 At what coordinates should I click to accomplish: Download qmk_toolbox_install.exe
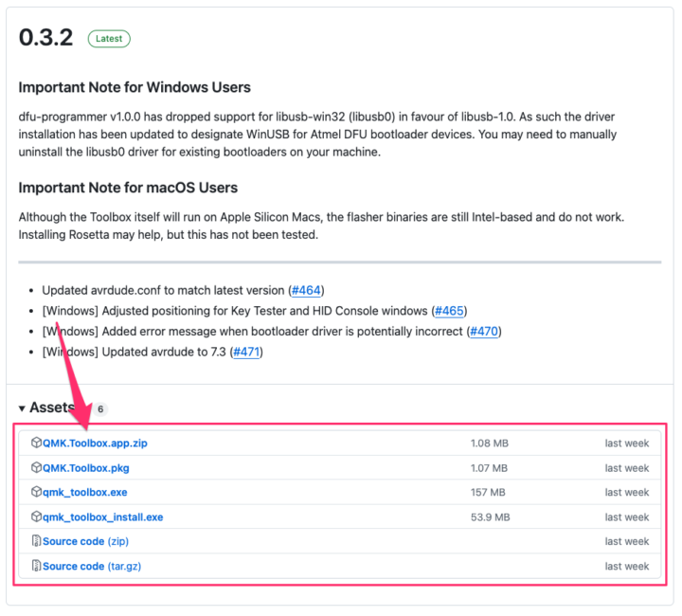(102, 516)
